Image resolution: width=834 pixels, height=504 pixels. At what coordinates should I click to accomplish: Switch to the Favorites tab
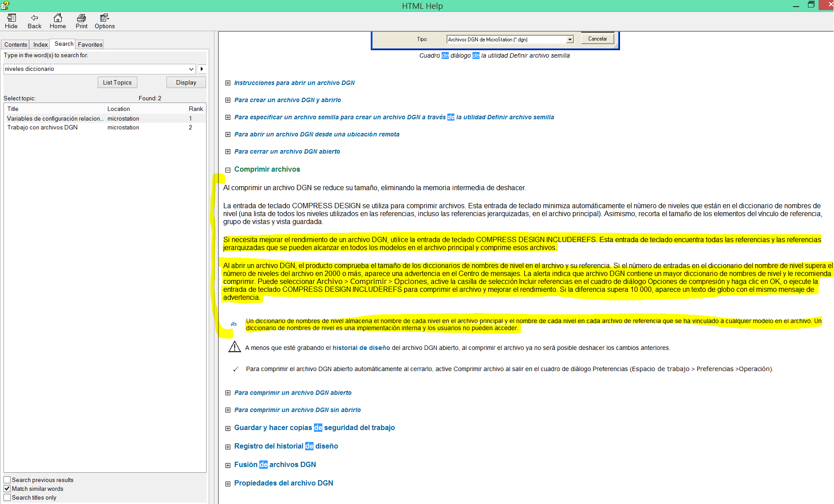click(90, 44)
